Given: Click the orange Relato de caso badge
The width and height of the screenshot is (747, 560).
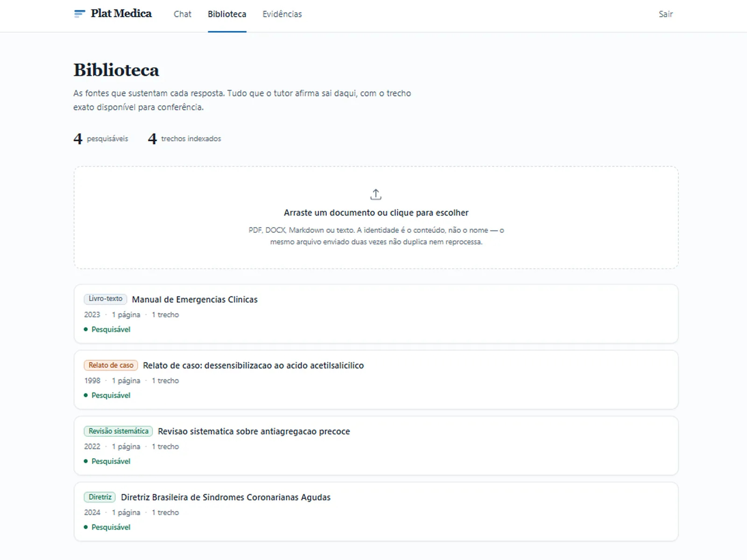Looking at the screenshot, I should click(111, 365).
